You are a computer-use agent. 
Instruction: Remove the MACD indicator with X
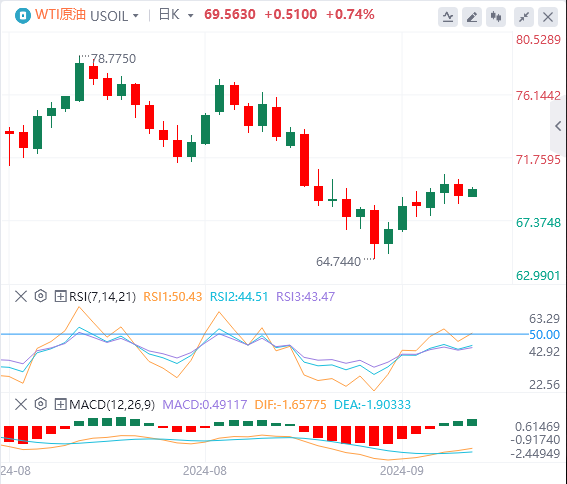pos(21,404)
